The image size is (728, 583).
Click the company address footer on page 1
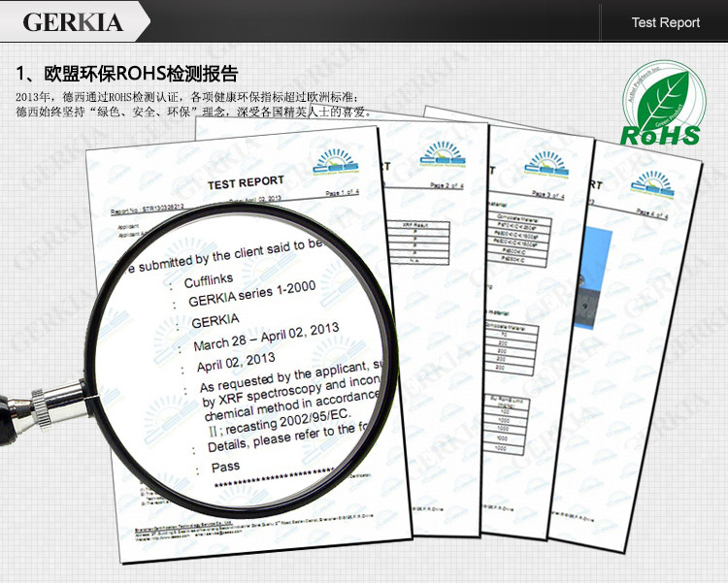click(x=253, y=527)
